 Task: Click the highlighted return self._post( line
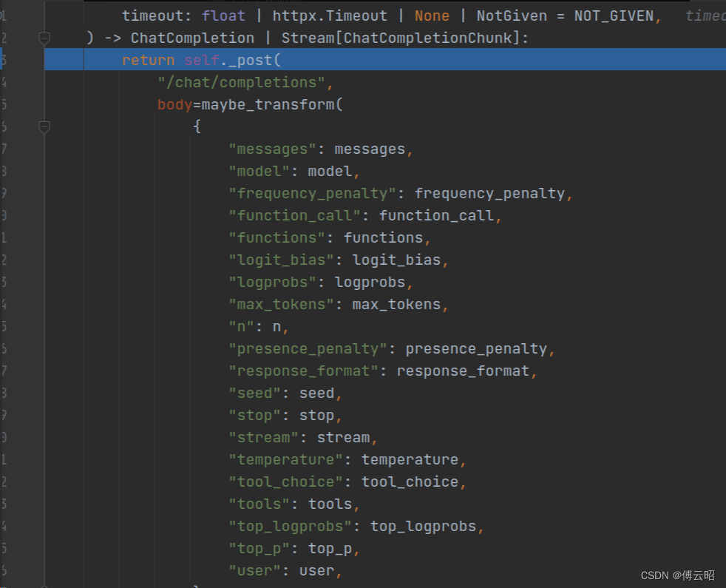pyautogui.click(x=202, y=60)
